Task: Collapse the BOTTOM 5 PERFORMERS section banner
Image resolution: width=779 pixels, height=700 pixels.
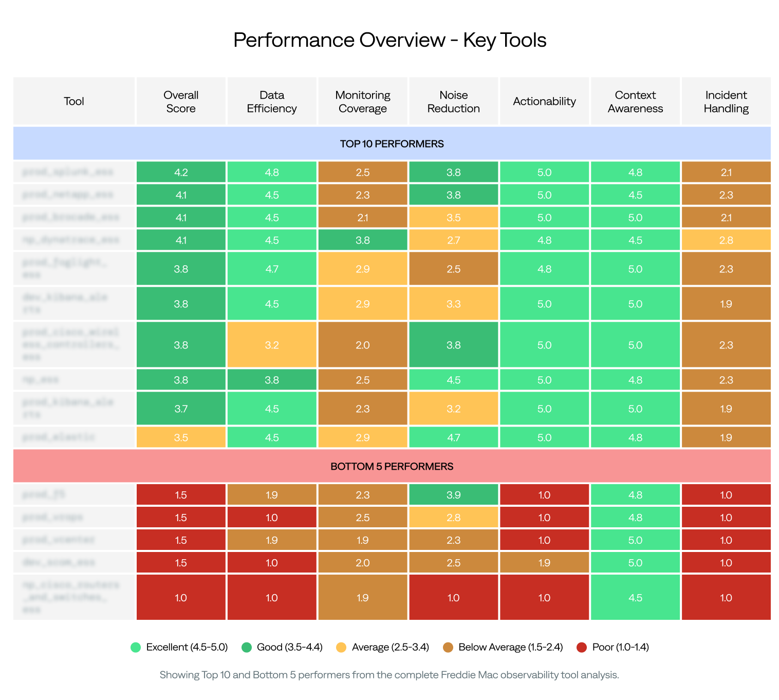Action: coord(392,466)
